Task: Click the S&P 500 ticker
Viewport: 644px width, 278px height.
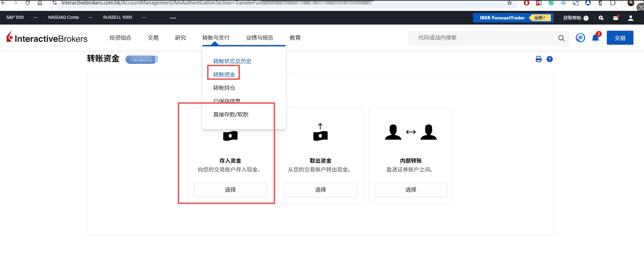Action: point(15,17)
